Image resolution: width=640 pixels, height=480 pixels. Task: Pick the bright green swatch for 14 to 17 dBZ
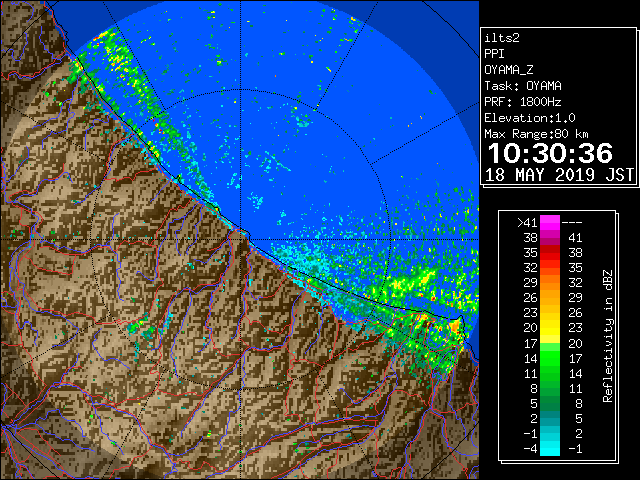550,358
